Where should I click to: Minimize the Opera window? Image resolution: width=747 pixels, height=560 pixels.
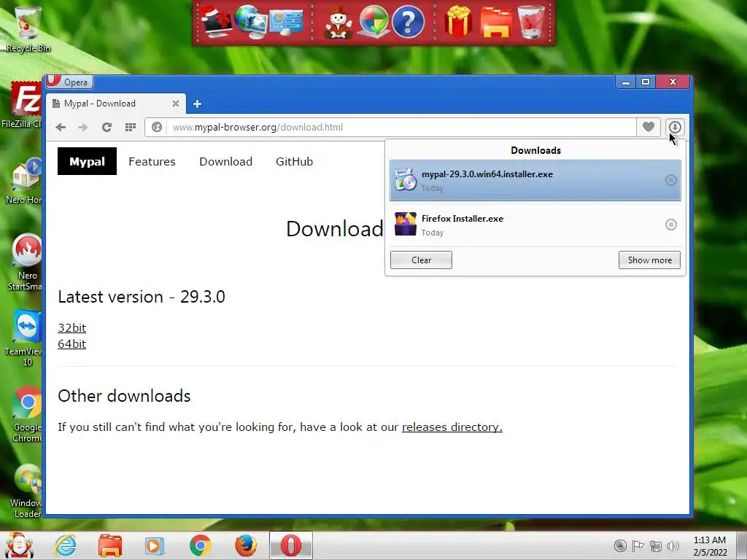click(x=625, y=82)
